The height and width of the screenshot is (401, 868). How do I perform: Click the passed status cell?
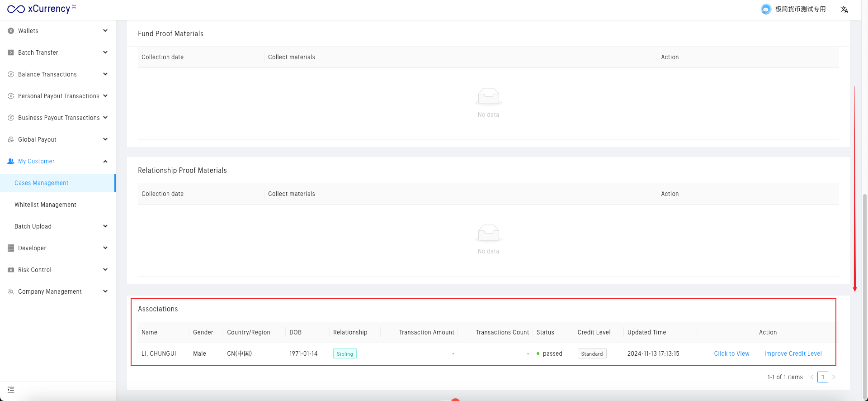(549, 354)
